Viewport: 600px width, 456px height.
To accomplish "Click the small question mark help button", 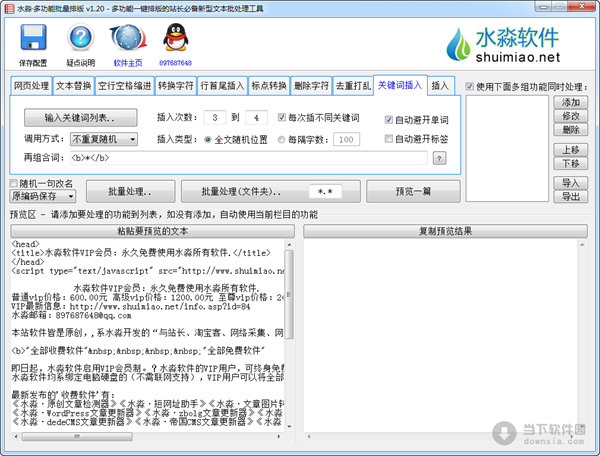I will coord(439,158).
